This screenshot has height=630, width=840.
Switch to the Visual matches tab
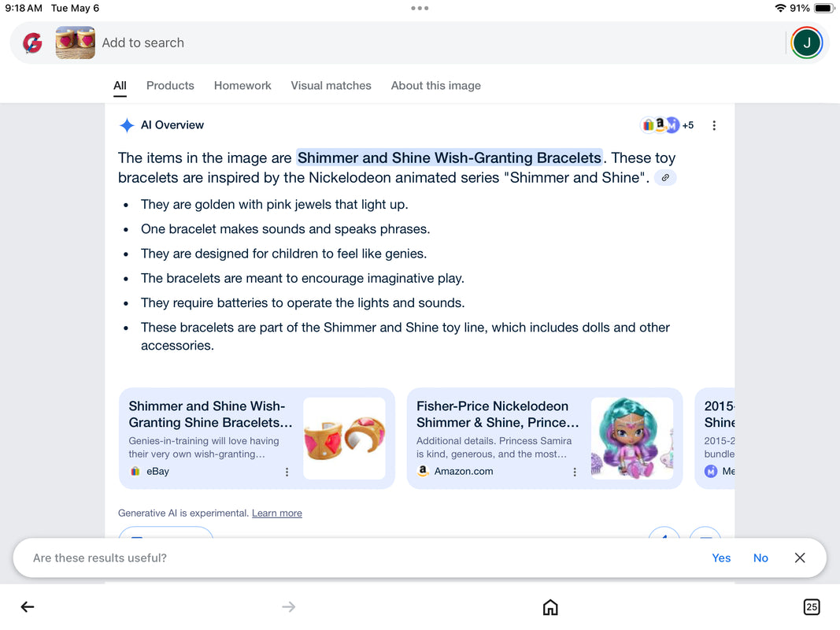[331, 86]
